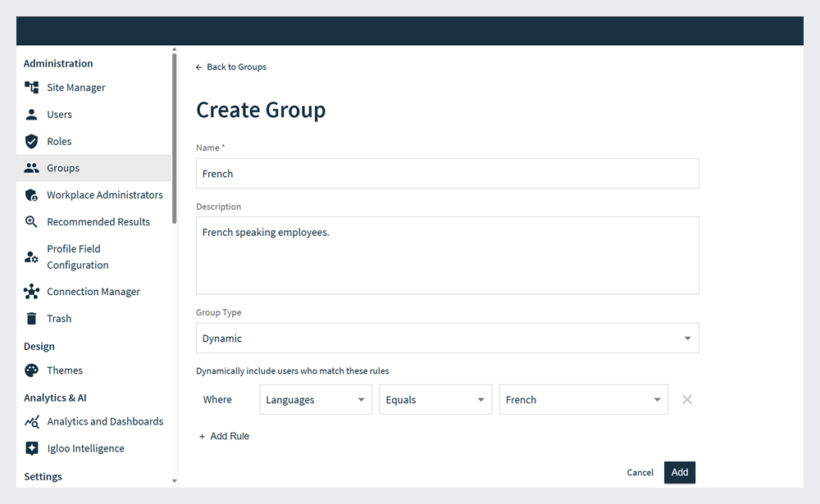Click 'Dynamically include users who match these rules'
Screen dimensions: 820x504
(293, 370)
